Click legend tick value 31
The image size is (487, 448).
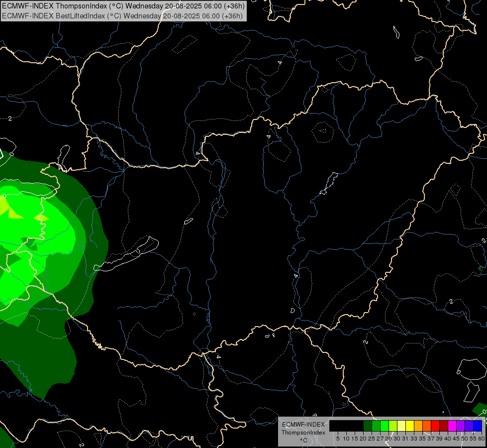click(405, 439)
